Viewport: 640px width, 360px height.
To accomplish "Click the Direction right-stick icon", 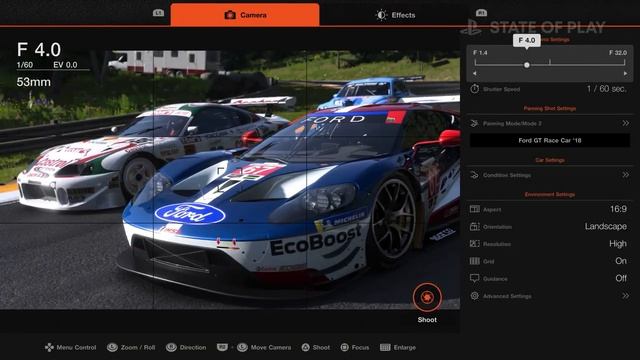I will 171,347.
